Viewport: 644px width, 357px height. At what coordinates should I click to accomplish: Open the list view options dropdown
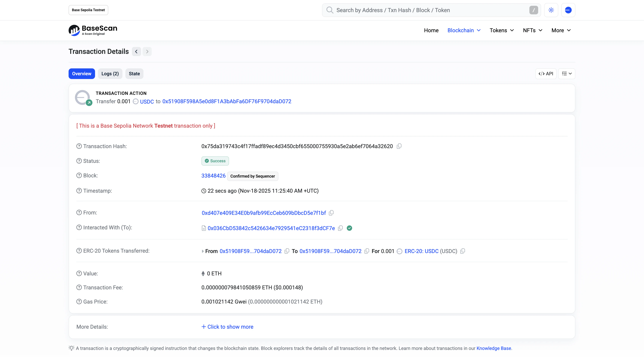(567, 73)
